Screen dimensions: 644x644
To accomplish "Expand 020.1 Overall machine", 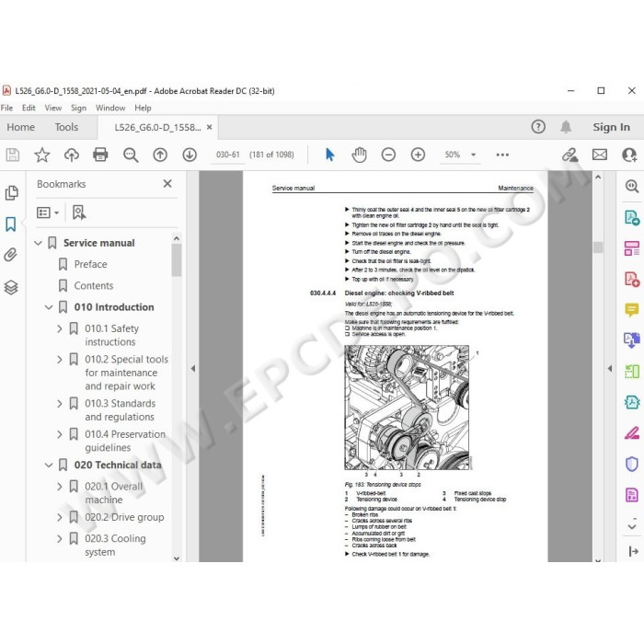I will 60,487.
